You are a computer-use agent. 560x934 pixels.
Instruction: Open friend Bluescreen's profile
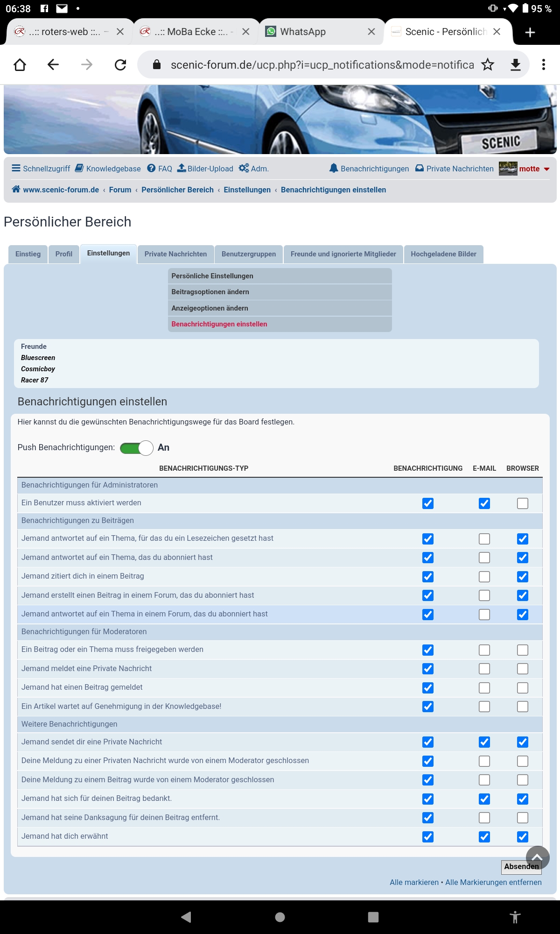[38, 358]
